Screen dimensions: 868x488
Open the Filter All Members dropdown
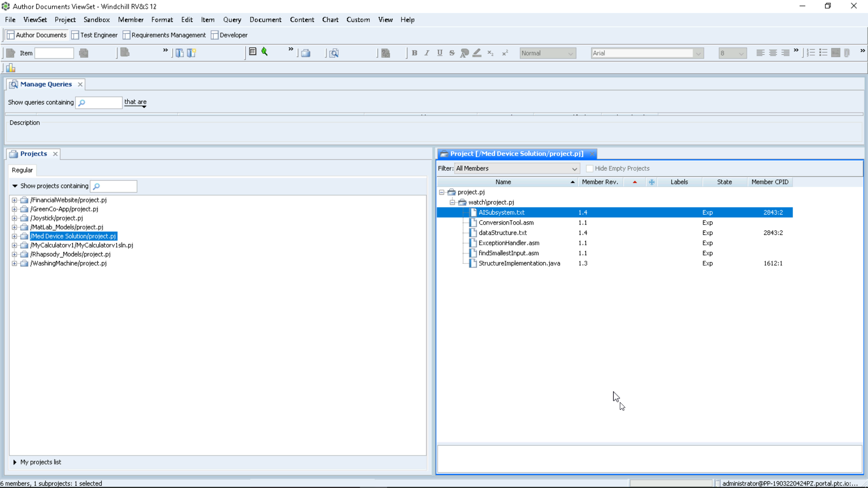[x=517, y=169]
